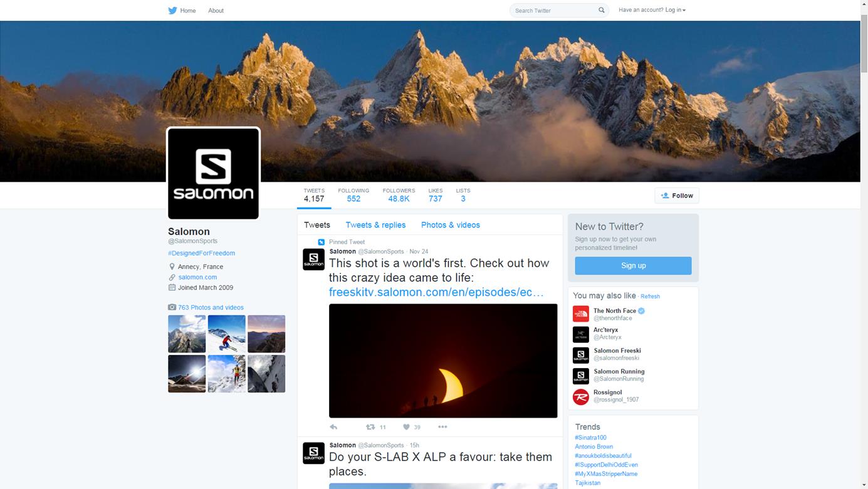The height and width of the screenshot is (489, 868).
Task: Click the #Sinatra100 trend
Action: tap(590, 438)
